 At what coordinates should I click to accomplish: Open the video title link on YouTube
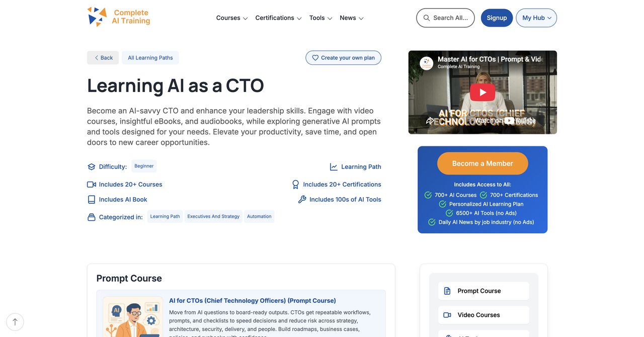(490, 59)
